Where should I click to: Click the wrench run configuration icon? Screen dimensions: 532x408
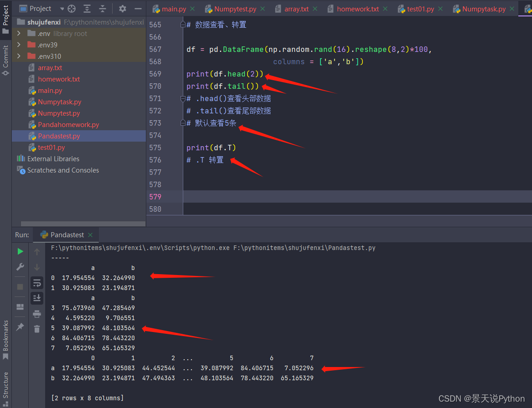tap(21, 267)
